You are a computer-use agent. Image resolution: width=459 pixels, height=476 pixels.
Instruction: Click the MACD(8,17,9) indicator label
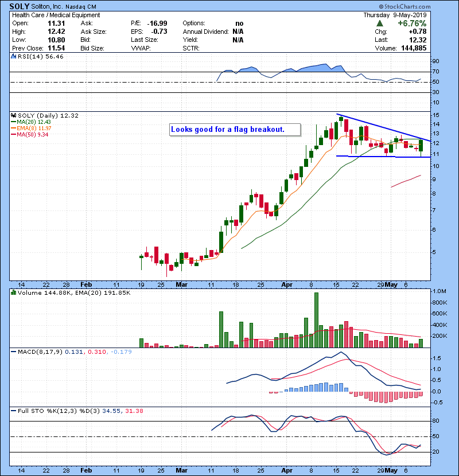(x=40, y=352)
